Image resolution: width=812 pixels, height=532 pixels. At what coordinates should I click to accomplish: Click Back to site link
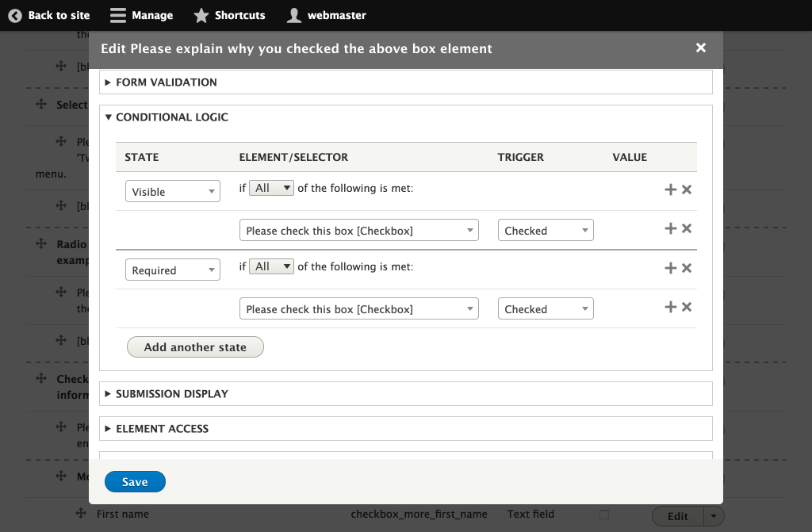tap(49, 16)
